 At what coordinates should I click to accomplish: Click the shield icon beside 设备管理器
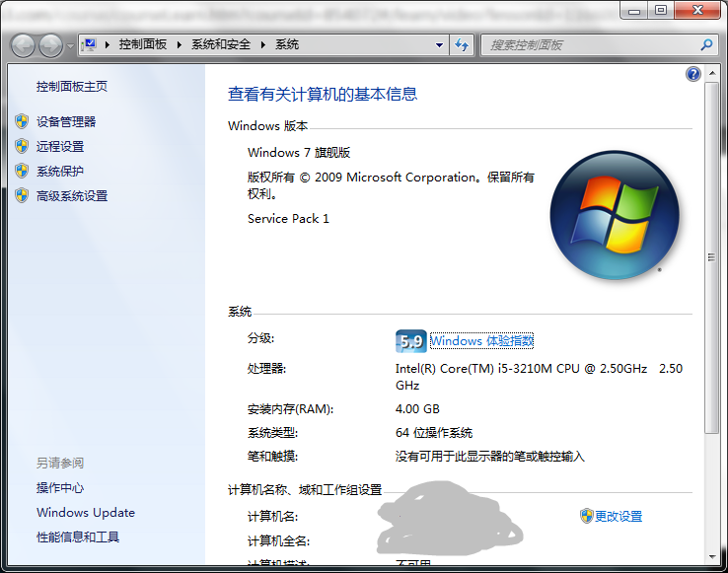pos(22,121)
